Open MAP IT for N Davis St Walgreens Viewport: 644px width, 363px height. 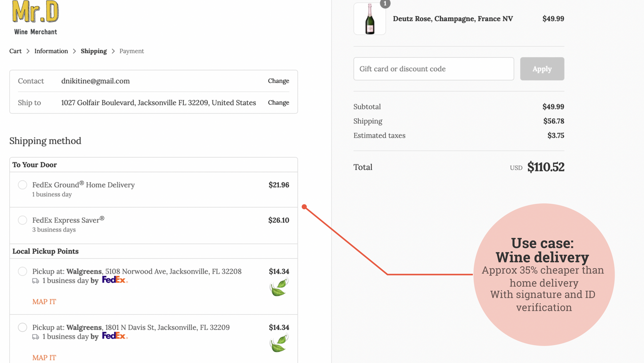point(44,357)
